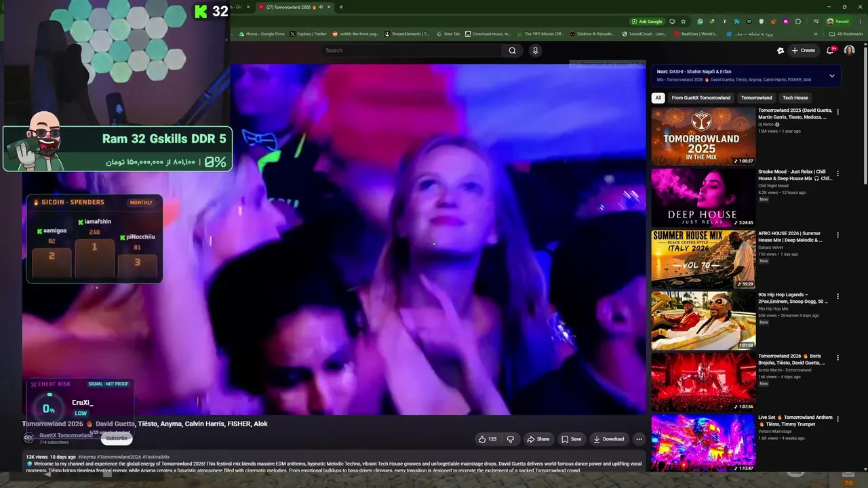The height and width of the screenshot is (488, 868).
Task: Open the reddit front page bookmark
Action: coord(355,34)
